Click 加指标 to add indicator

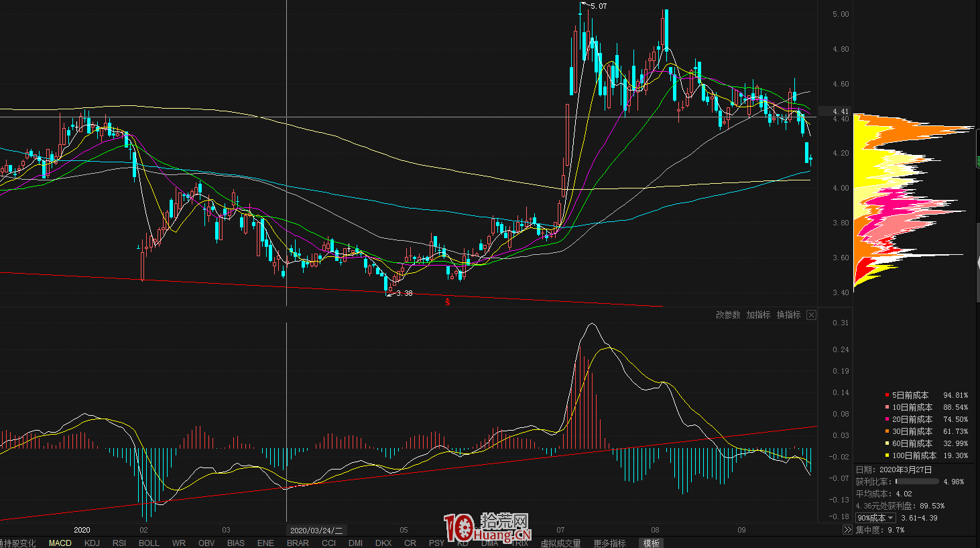tap(758, 315)
